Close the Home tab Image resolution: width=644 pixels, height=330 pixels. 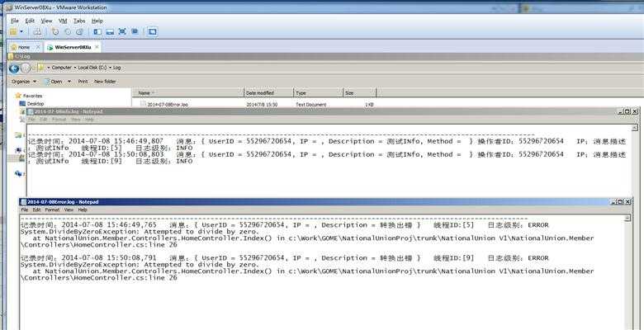[38, 47]
